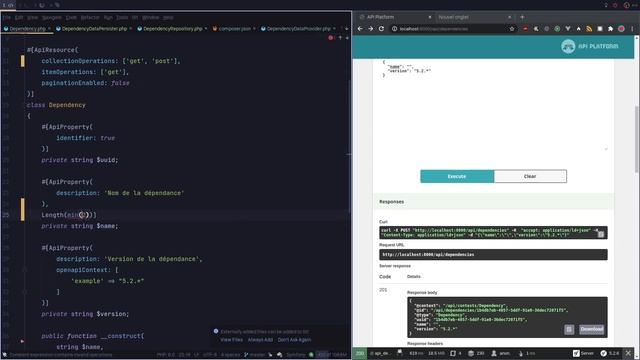Open the Window menu in the IDE
Screen dimensions: 640x360
(x=151, y=18)
